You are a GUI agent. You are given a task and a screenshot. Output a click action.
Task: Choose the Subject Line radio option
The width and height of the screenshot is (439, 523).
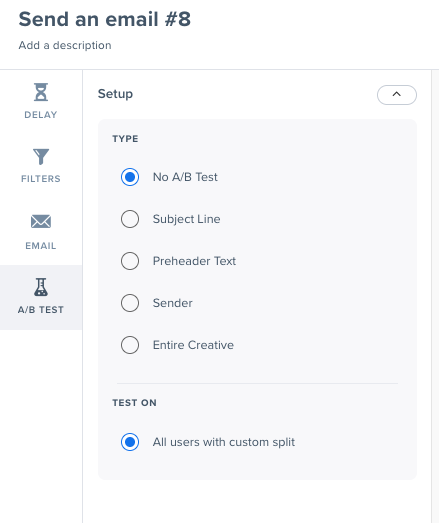130,219
